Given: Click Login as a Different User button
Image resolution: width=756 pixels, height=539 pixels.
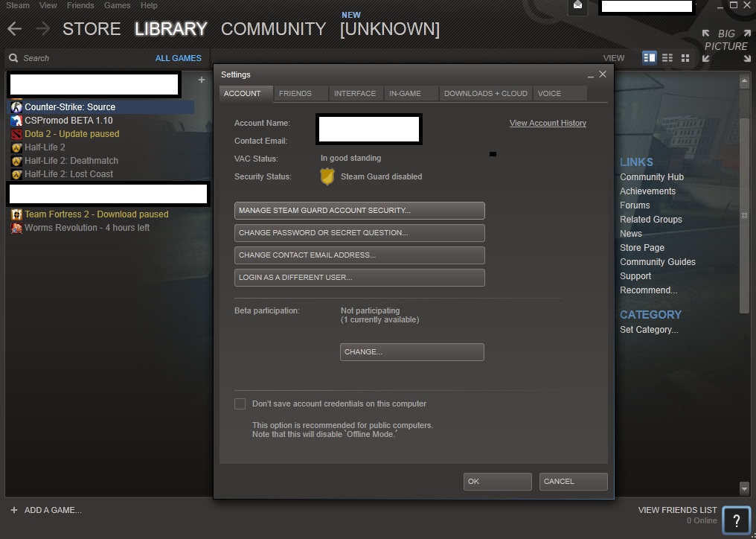Looking at the screenshot, I should pos(359,278).
